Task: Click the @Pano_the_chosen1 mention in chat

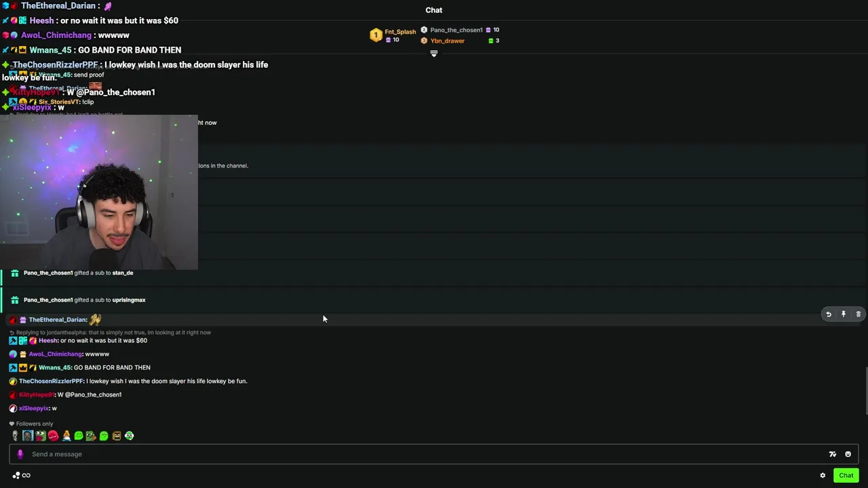Action: 93,394
